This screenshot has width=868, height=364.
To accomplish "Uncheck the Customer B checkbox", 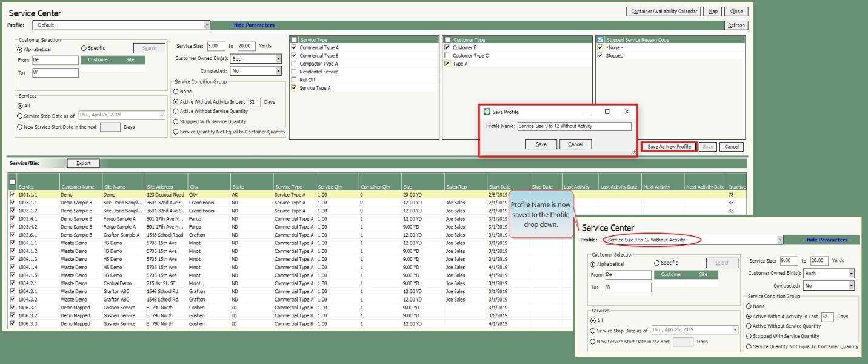I will (x=447, y=48).
